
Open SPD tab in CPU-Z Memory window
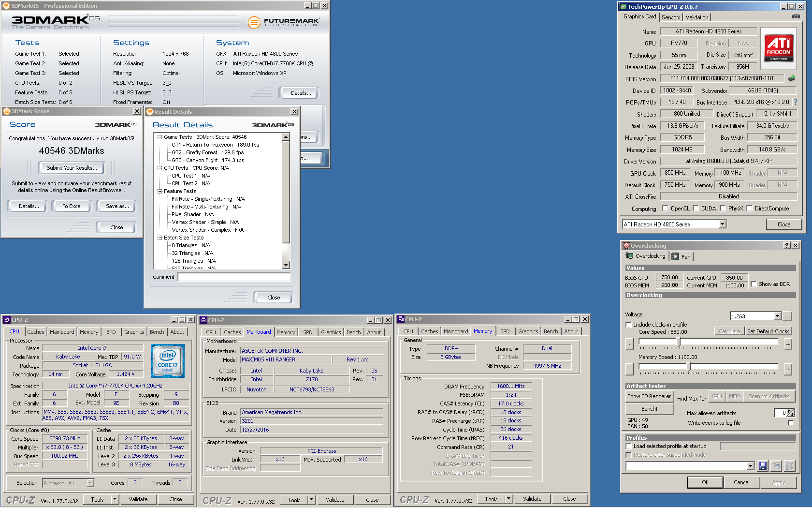click(x=505, y=331)
